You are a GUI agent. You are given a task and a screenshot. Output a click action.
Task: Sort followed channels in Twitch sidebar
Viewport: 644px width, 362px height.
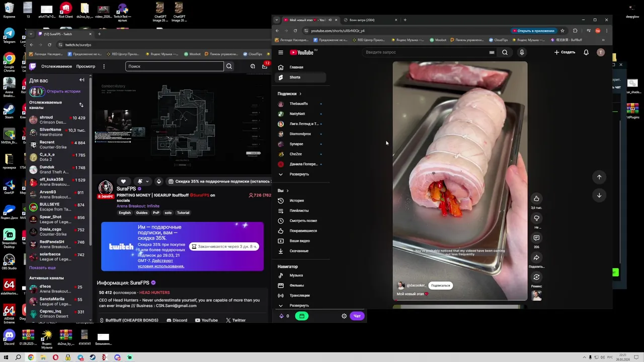pos(81,105)
